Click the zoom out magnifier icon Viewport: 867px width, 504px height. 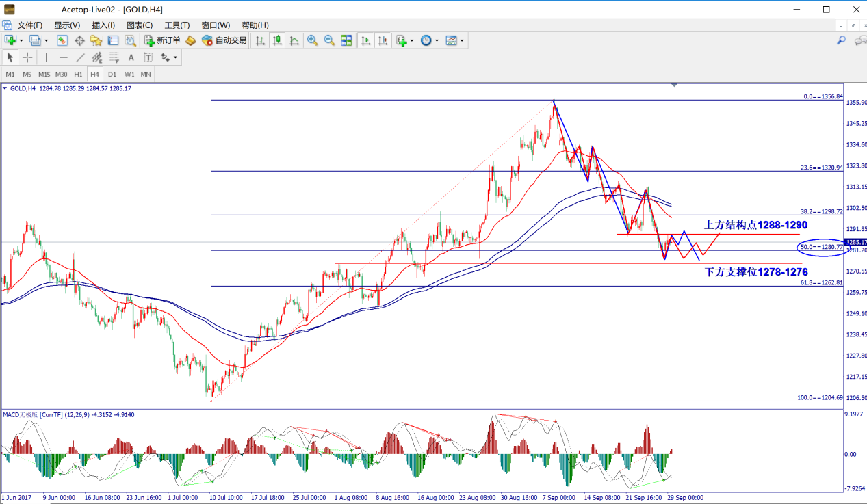[x=329, y=40]
